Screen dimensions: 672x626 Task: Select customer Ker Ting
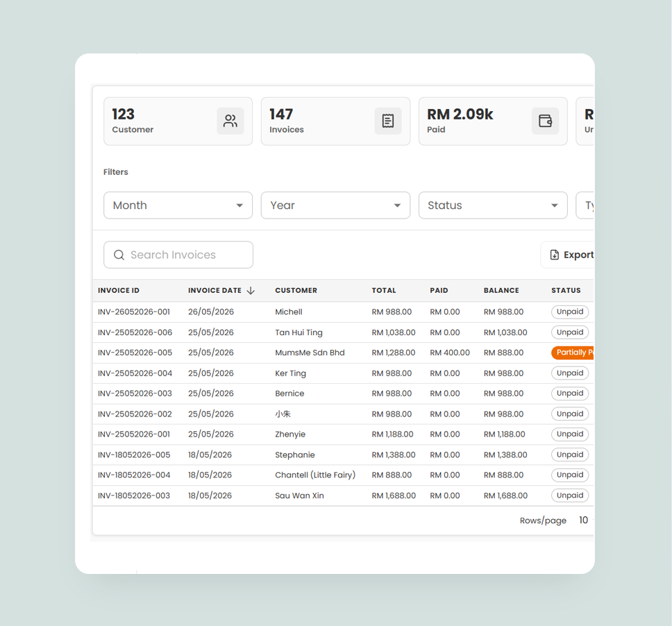point(291,373)
